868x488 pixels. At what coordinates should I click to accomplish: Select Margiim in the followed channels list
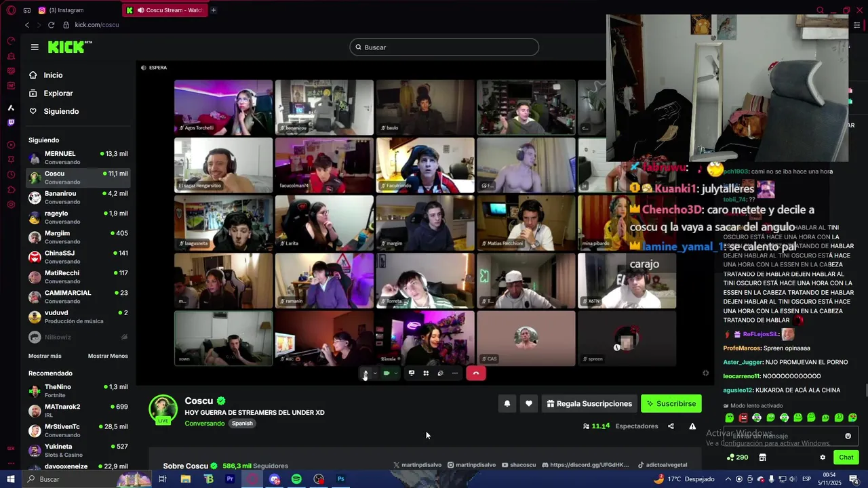pyautogui.click(x=78, y=237)
